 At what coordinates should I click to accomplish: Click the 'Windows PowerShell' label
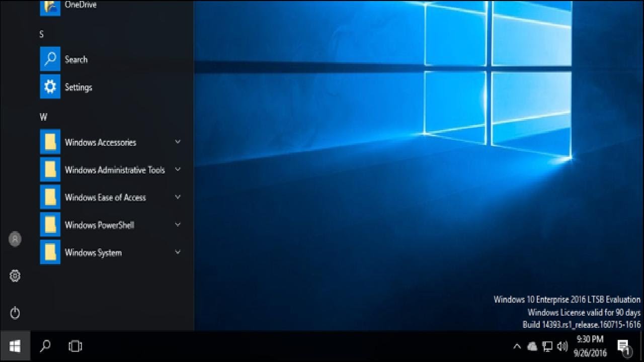(100, 225)
